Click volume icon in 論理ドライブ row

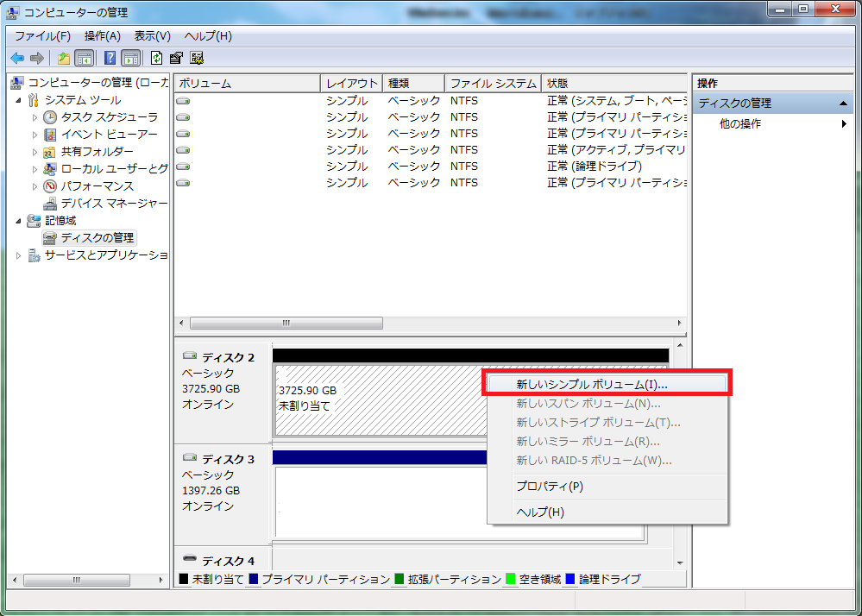[x=183, y=166]
